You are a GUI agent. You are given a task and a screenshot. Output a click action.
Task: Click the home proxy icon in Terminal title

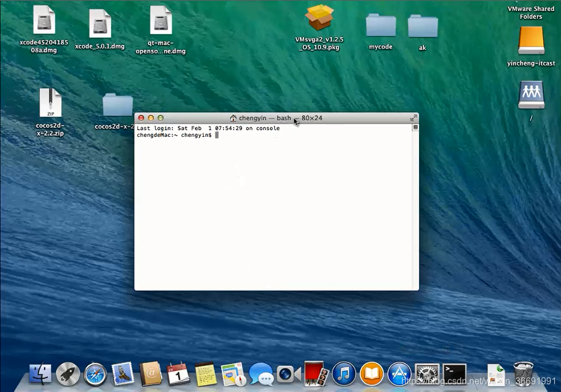click(x=233, y=118)
